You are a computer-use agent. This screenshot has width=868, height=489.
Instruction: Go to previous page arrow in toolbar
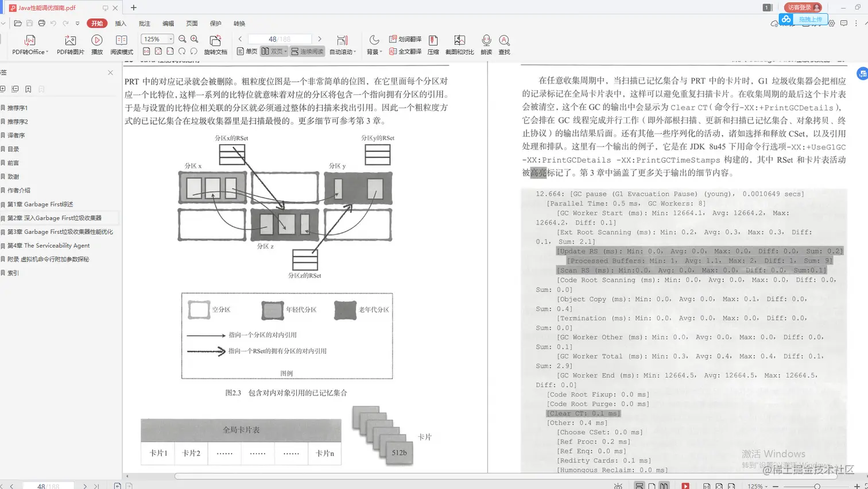tap(240, 39)
